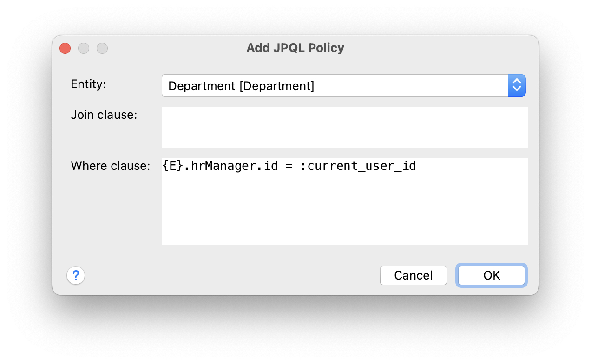Confirm the policy with OK
Image resolution: width=591 pixels, height=364 pixels.
click(492, 275)
